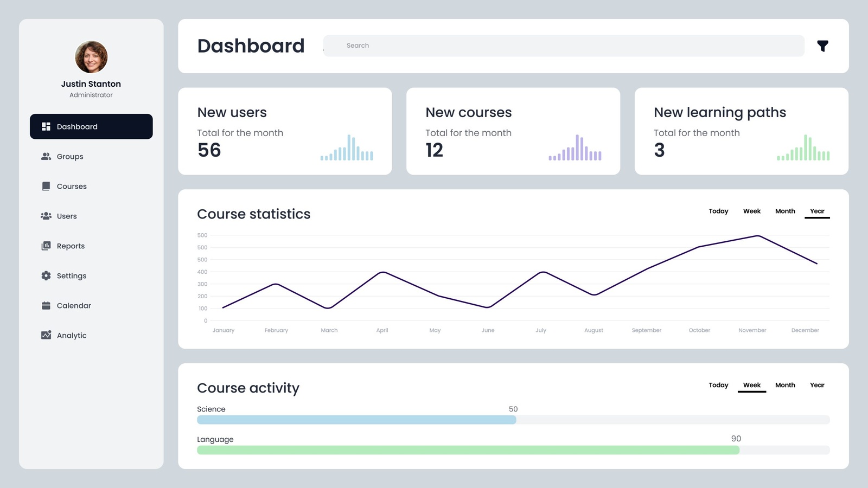Screen dimensions: 868x488
Task: Choose Year tab in Course statistics
Action: (817, 211)
